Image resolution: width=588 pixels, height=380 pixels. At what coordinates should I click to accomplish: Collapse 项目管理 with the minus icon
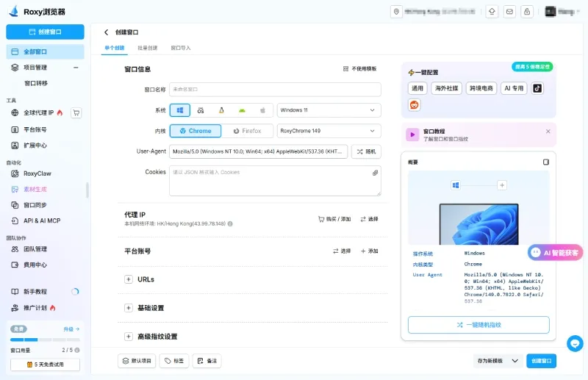pos(76,68)
